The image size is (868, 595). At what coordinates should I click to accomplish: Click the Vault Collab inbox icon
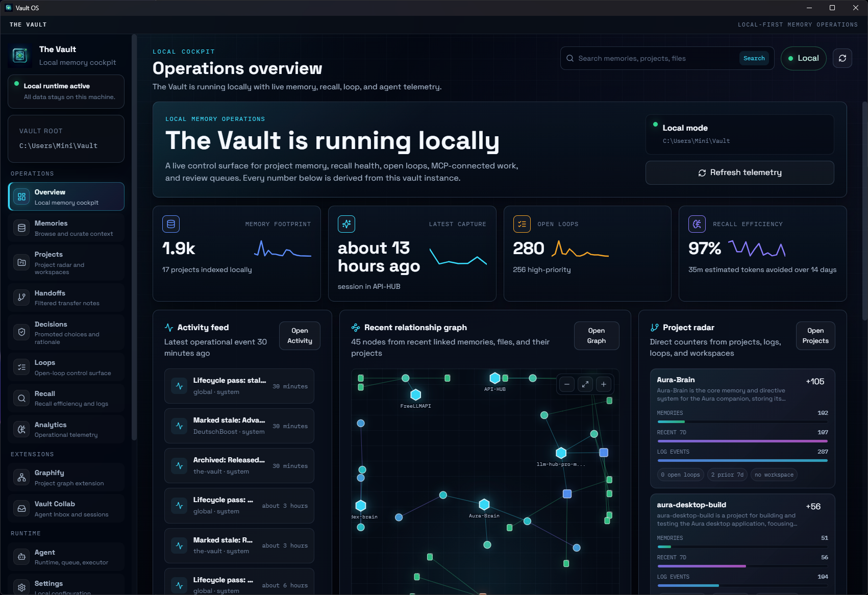click(21, 509)
